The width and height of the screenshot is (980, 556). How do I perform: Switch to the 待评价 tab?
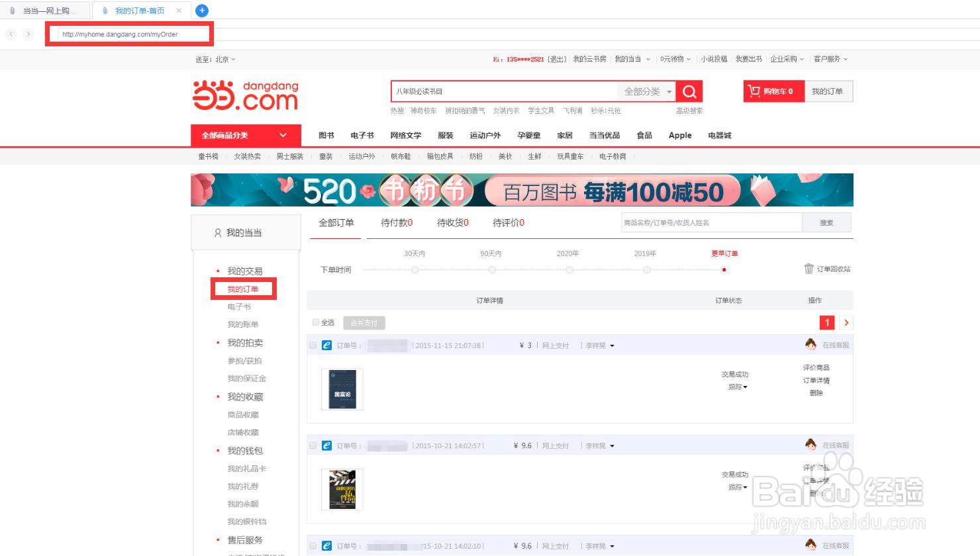click(x=509, y=223)
